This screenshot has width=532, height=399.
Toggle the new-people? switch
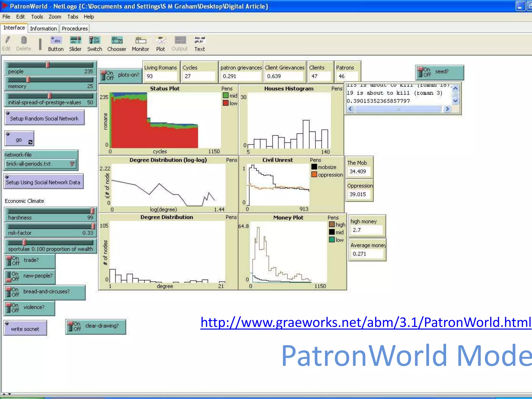(x=30, y=277)
